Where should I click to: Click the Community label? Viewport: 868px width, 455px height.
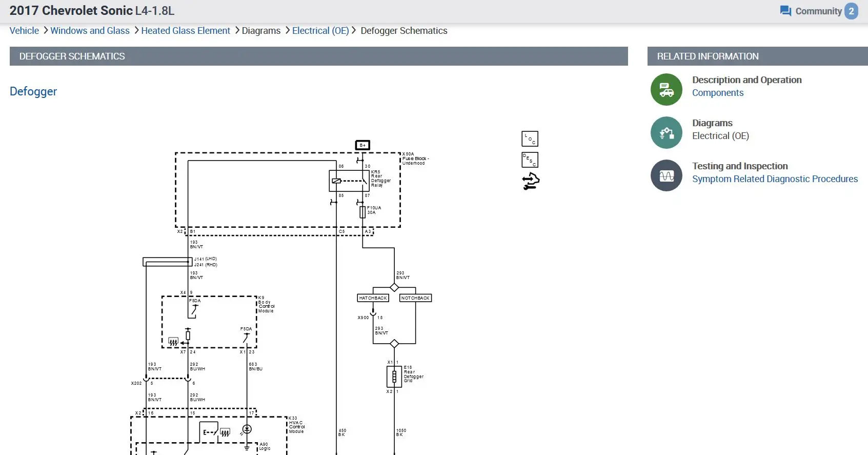(818, 11)
